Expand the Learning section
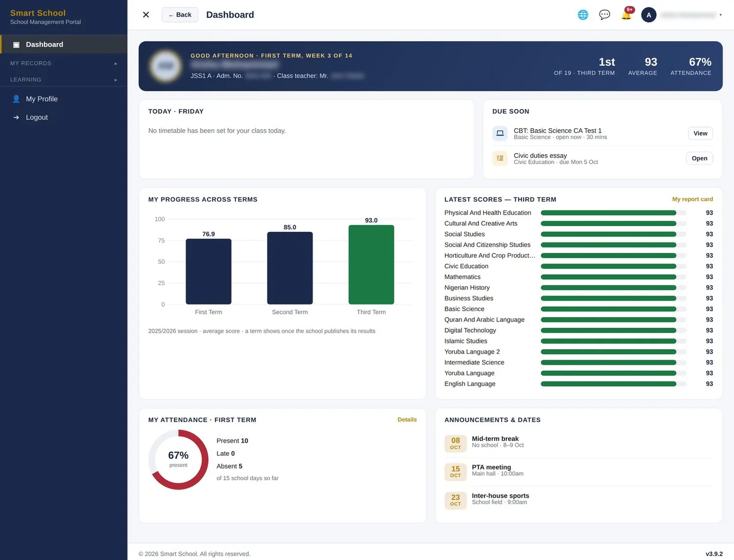This screenshot has width=734, height=560. (x=64, y=79)
